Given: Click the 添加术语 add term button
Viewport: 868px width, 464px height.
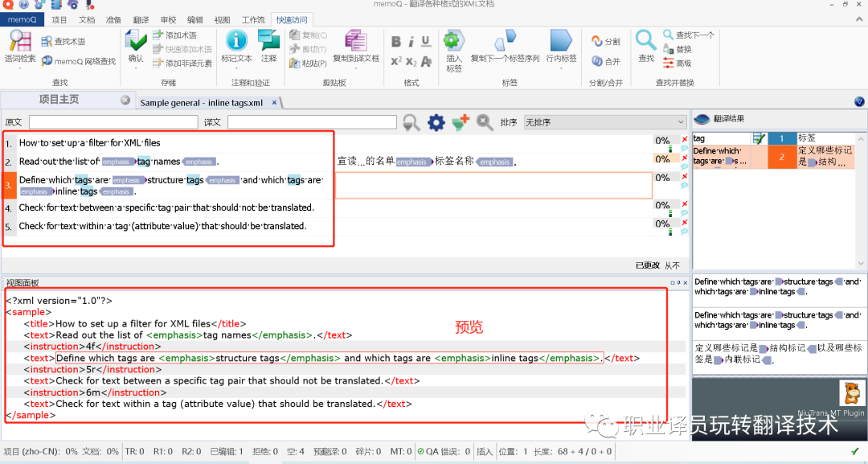Looking at the screenshot, I should pos(175,35).
